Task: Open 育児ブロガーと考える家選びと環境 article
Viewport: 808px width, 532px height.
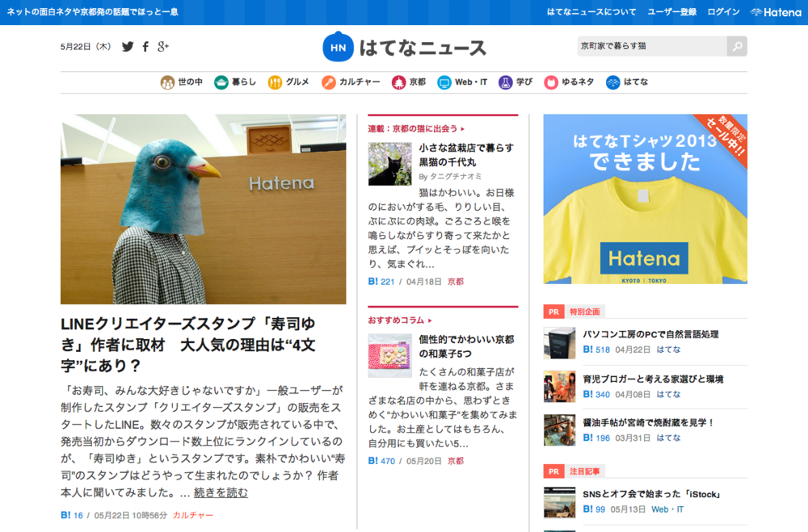Action: pyautogui.click(x=653, y=379)
